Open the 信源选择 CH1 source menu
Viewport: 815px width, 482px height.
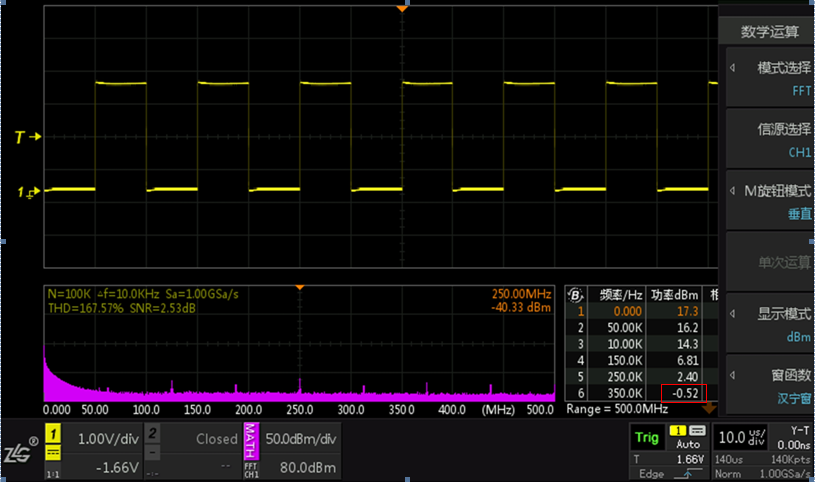tap(767, 139)
